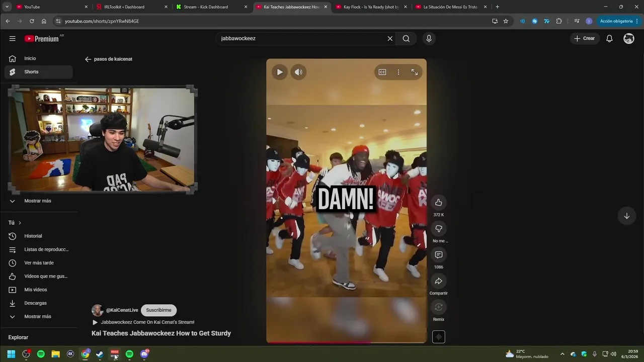Run search with the magnifier button
Screen dimensions: 644x362
406,39
